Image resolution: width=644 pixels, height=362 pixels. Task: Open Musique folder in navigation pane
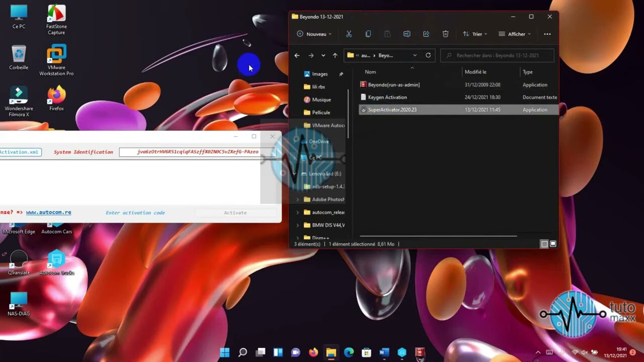pos(321,100)
